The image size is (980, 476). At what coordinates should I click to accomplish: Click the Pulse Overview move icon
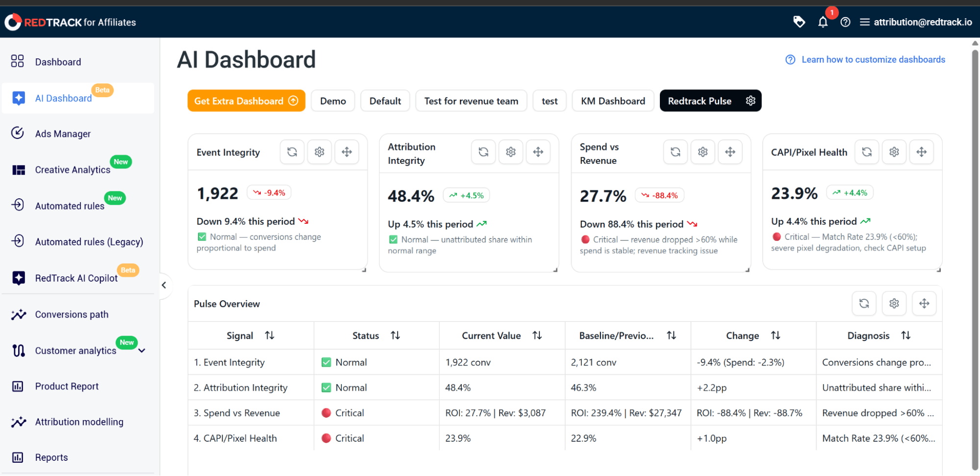pos(924,304)
